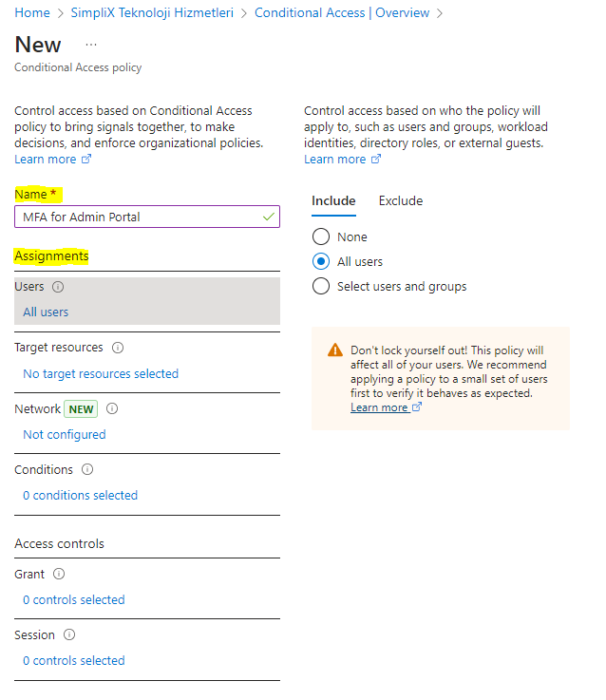606x700 pixels.
Task: Open the ellipsis menu next to New
Action: pyautogui.click(x=91, y=45)
